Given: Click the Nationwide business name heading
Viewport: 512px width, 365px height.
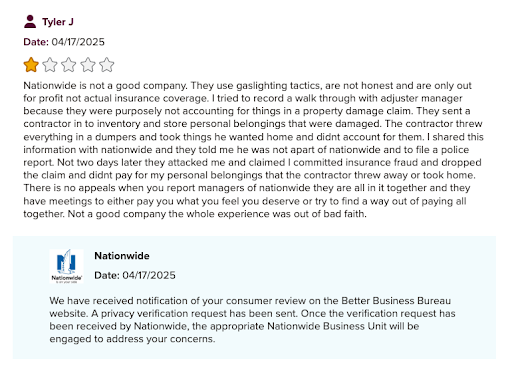Looking at the screenshot, I should pyautogui.click(x=122, y=256).
